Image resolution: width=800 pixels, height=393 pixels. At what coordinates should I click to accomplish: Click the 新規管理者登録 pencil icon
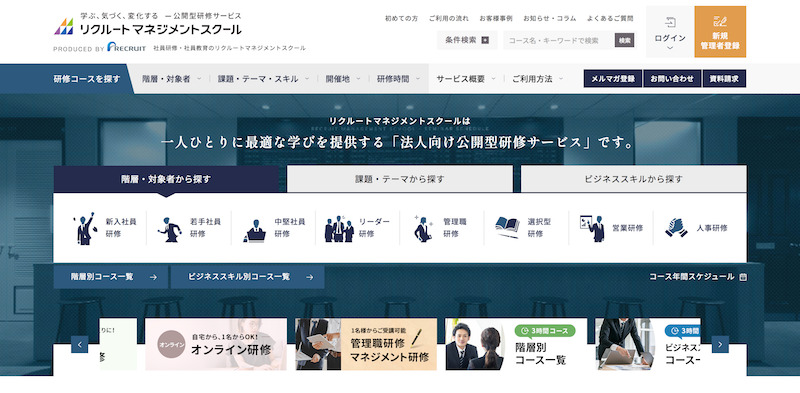[720, 21]
